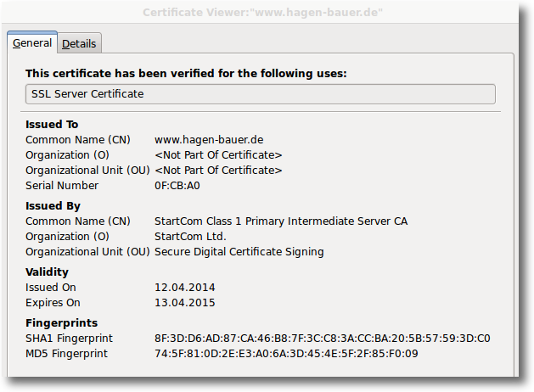Click the Validity heading
This screenshot has width=534, height=392.
click(47, 272)
